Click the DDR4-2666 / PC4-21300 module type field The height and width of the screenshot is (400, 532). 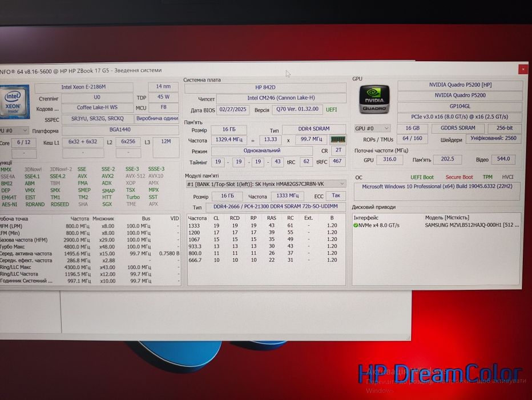point(275,206)
